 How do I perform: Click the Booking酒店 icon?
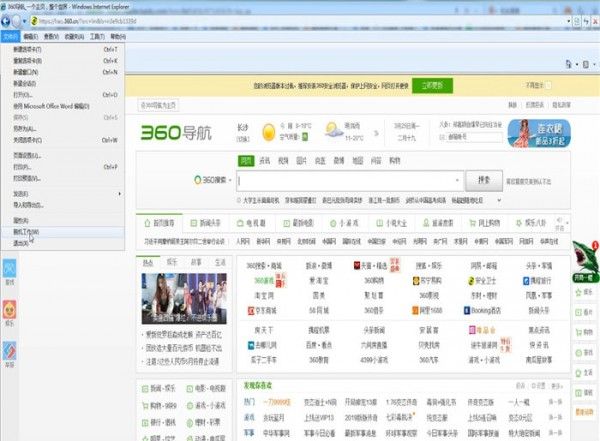[x=466, y=310]
